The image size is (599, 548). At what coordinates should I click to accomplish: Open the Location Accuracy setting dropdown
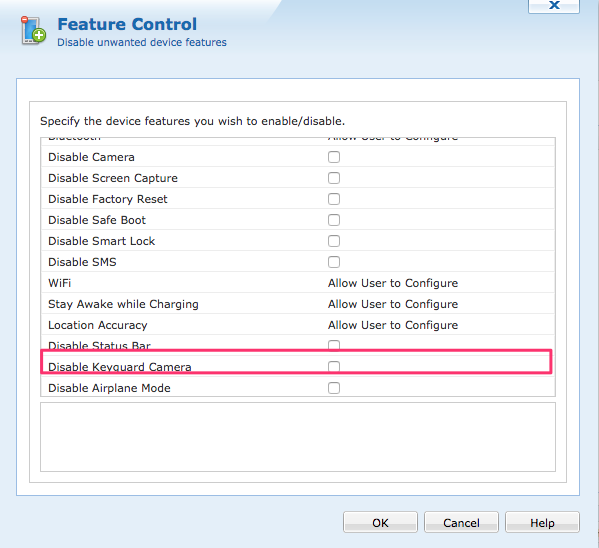pyautogui.click(x=393, y=325)
